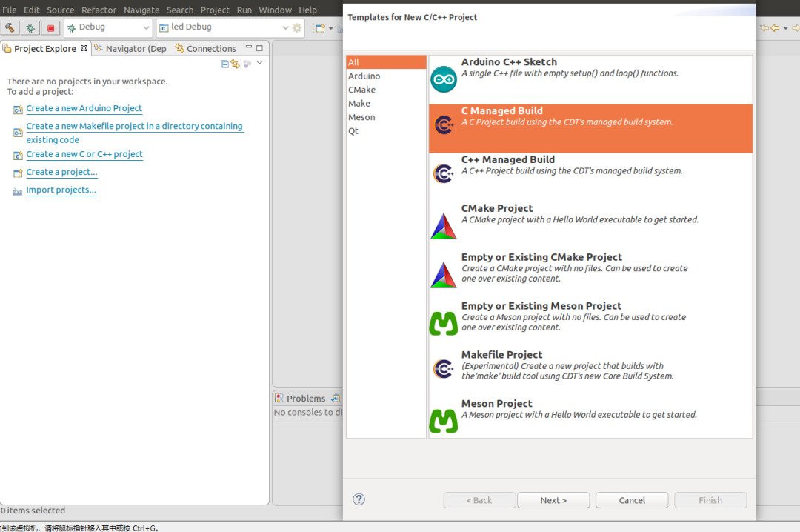800x532 pixels.
Task: Open the Navigate menu
Action: tap(141, 10)
